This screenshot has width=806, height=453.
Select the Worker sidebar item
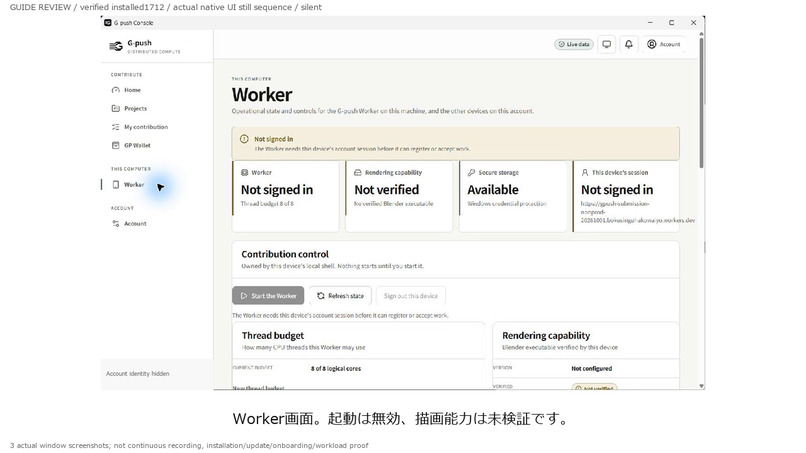click(129, 185)
